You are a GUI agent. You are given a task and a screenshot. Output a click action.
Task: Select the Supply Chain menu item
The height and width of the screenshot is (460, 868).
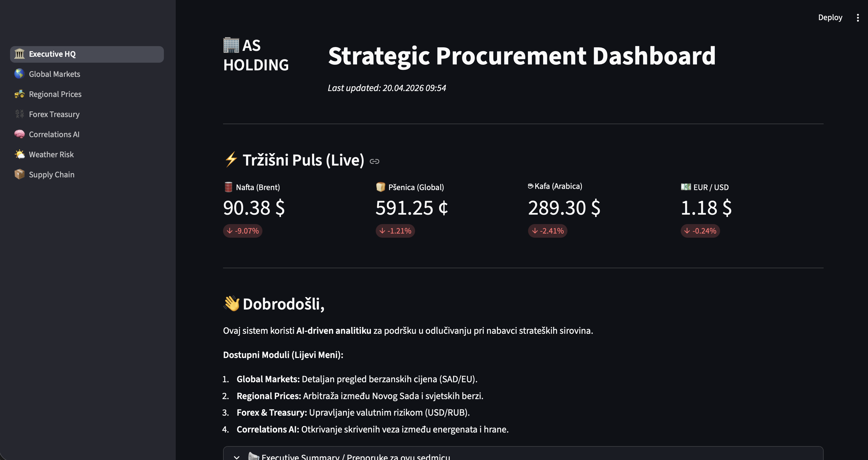click(x=87, y=174)
